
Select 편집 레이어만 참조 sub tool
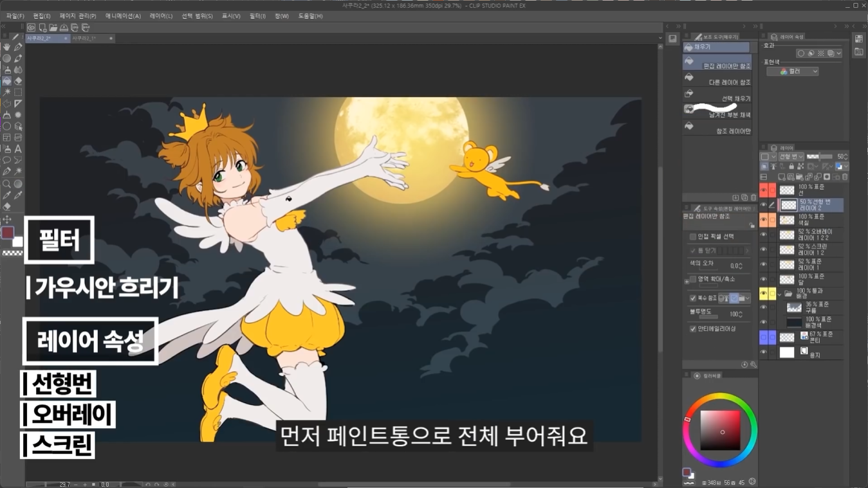pos(717,62)
